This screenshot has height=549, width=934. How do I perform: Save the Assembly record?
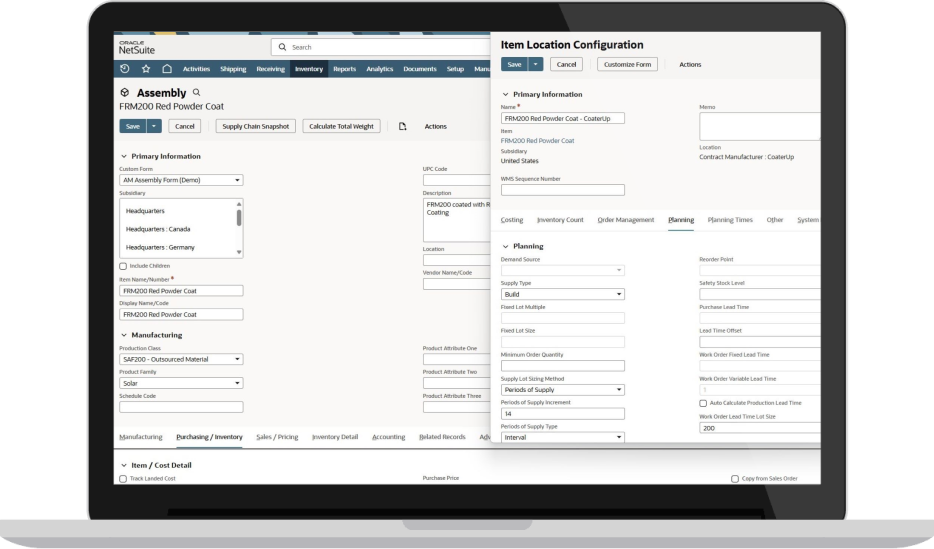tap(133, 126)
